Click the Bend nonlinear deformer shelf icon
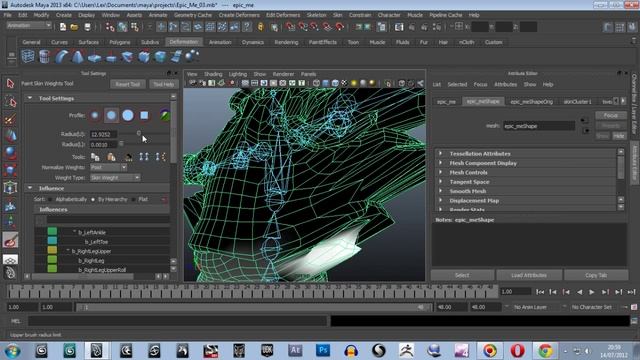The height and width of the screenshot is (360, 640). point(61,56)
